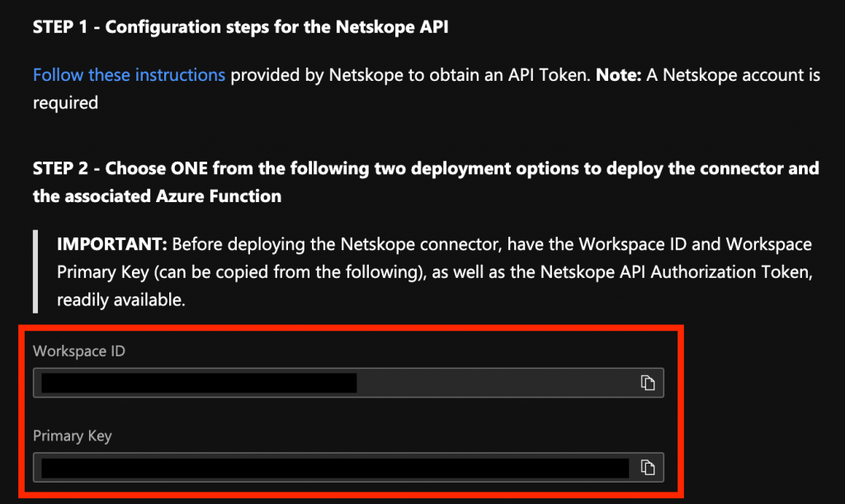Select the Primary Key input field
845x504 pixels.
348,468
